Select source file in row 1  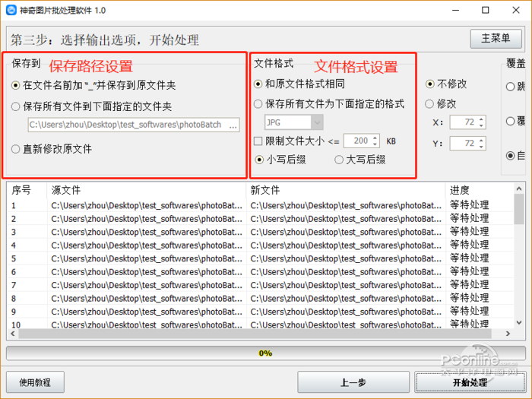pos(147,206)
